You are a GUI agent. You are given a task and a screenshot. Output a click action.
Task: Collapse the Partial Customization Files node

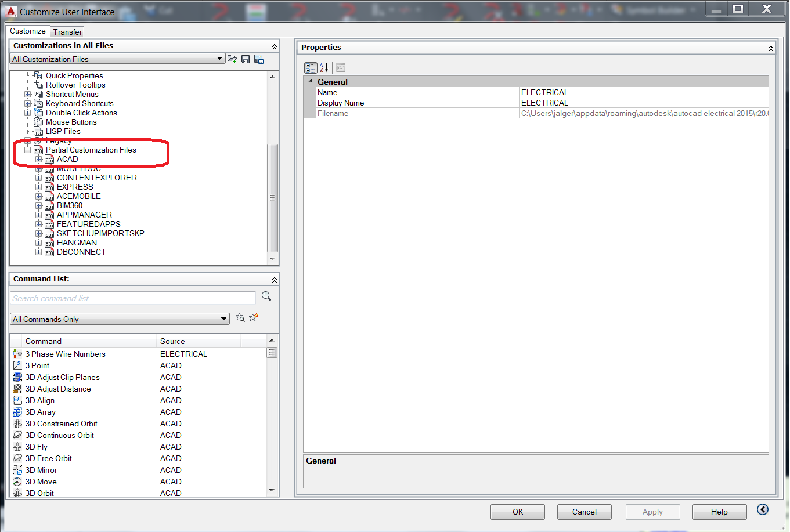pyautogui.click(x=28, y=150)
